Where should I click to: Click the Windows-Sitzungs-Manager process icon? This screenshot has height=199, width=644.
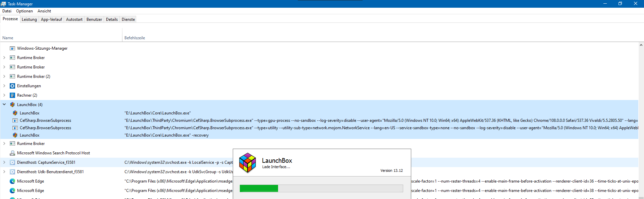pos(12,48)
